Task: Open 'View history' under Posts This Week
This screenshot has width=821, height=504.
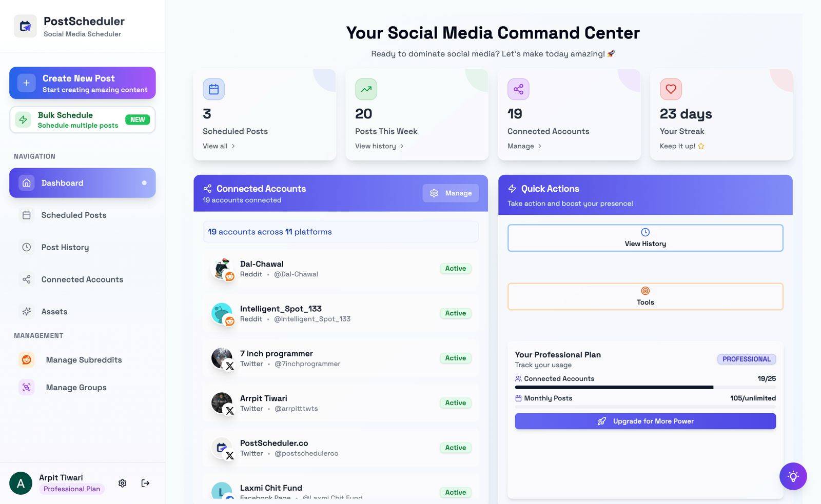Action: pyautogui.click(x=379, y=146)
